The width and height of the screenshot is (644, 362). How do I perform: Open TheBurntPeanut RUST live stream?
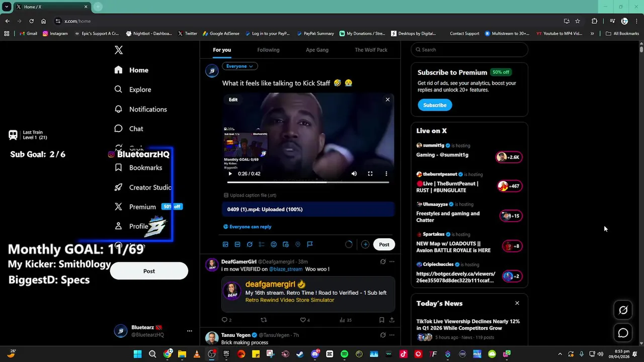click(x=469, y=182)
